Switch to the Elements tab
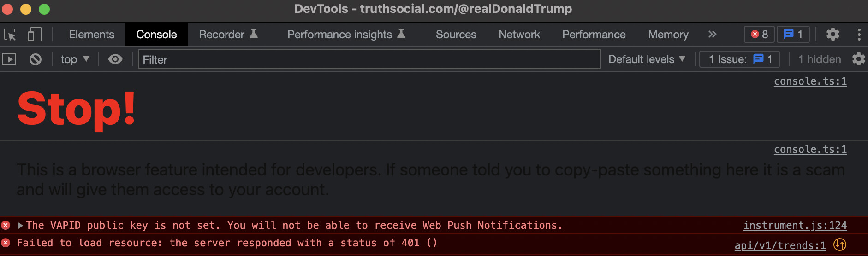 91,35
